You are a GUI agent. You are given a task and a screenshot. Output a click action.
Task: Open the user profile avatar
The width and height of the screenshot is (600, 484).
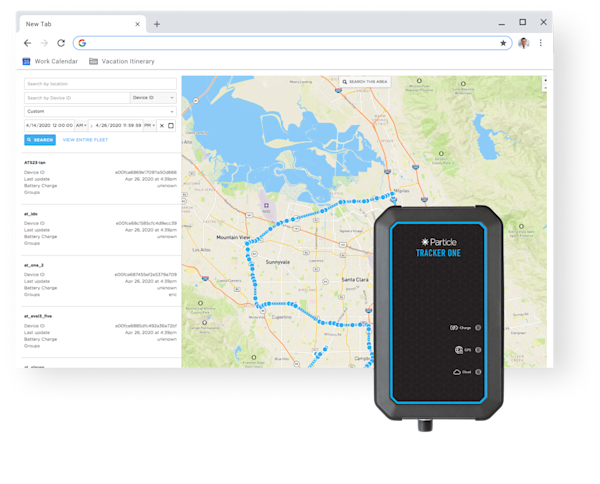pyautogui.click(x=523, y=43)
